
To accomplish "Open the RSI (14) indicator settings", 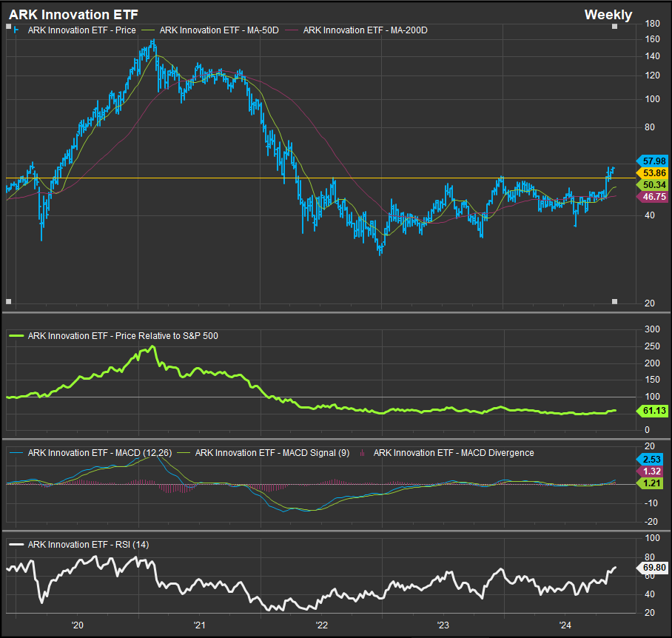I will (x=88, y=545).
